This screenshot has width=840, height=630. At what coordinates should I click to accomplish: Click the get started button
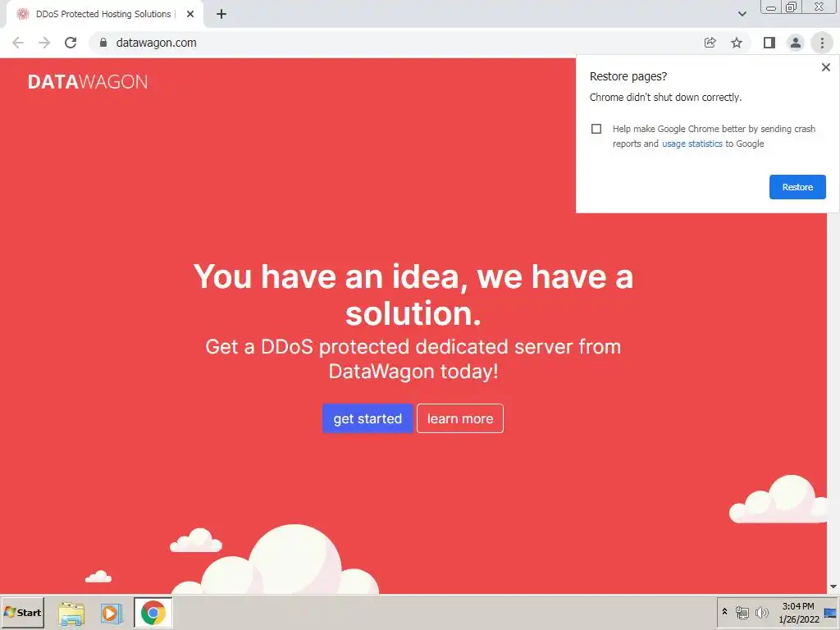point(367,418)
